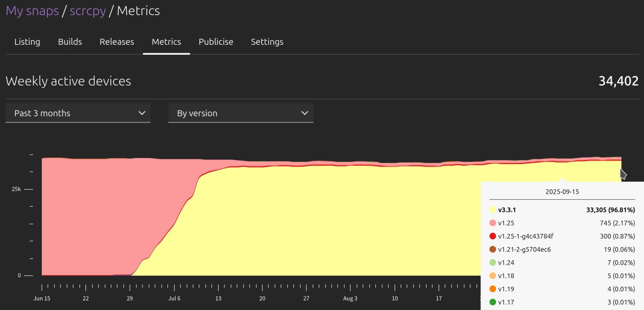
Task: Click the My snaps breadcrumb link
Action: click(32, 11)
